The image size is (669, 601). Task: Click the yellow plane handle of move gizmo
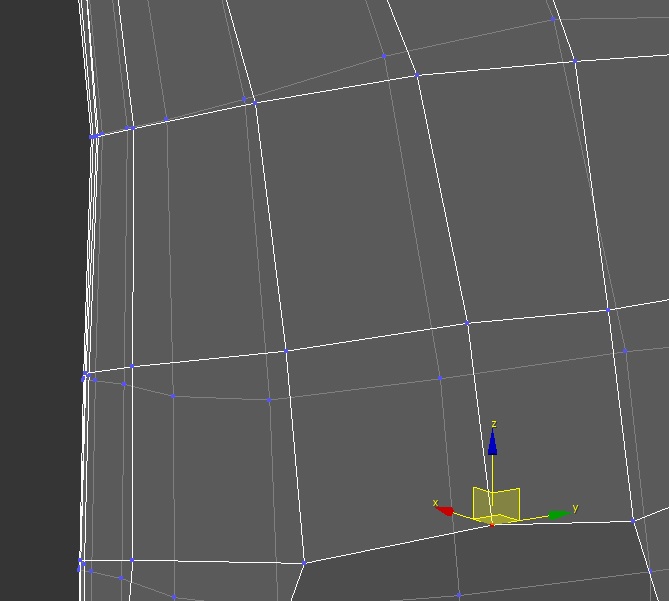click(x=496, y=505)
